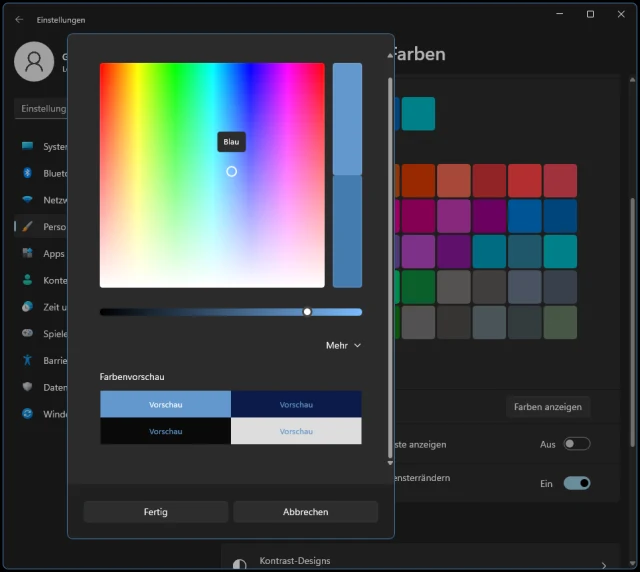Click the Windows Update icon in sidebar
Screen dimensions: 640x572
point(28,414)
